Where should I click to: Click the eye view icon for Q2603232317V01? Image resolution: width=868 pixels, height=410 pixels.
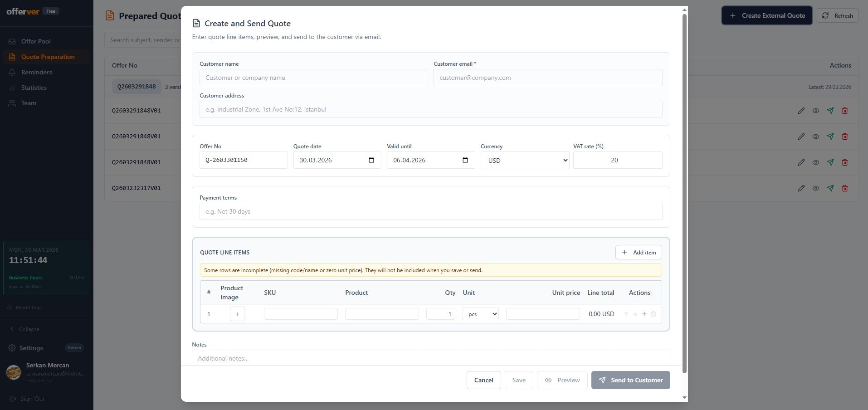pyautogui.click(x=816, y=188)
